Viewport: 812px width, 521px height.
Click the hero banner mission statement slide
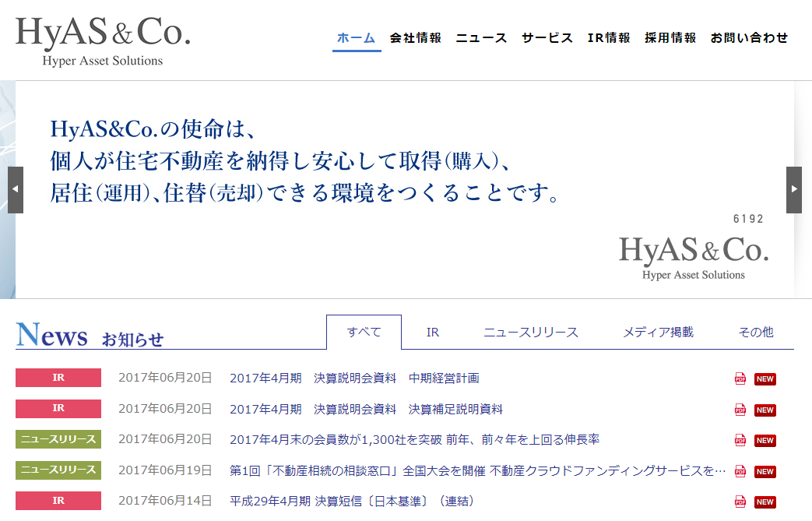pos(405,189)
